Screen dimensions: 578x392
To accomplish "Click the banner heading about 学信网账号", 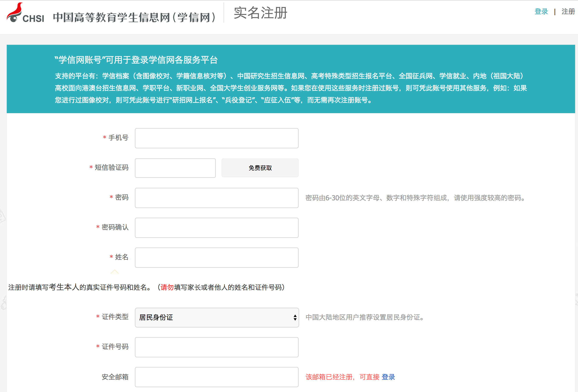I will pos(136,60).
